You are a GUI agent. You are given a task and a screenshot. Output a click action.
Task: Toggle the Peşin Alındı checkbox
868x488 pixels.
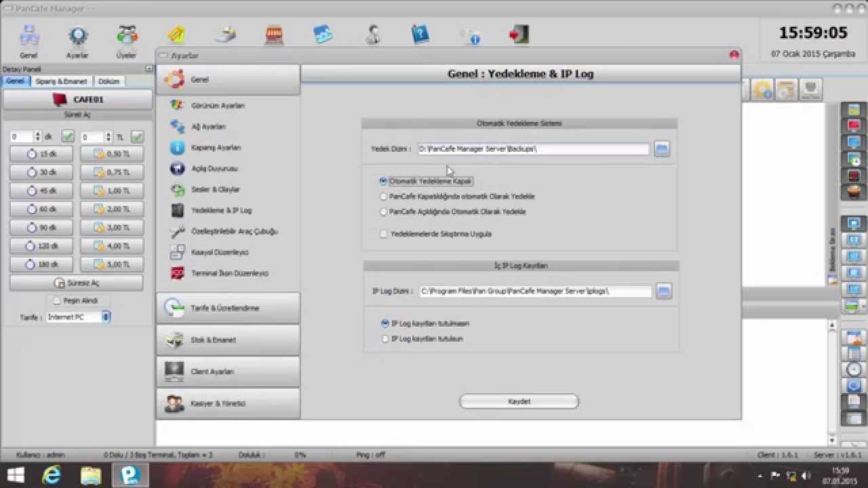click(x=57, y=300)
